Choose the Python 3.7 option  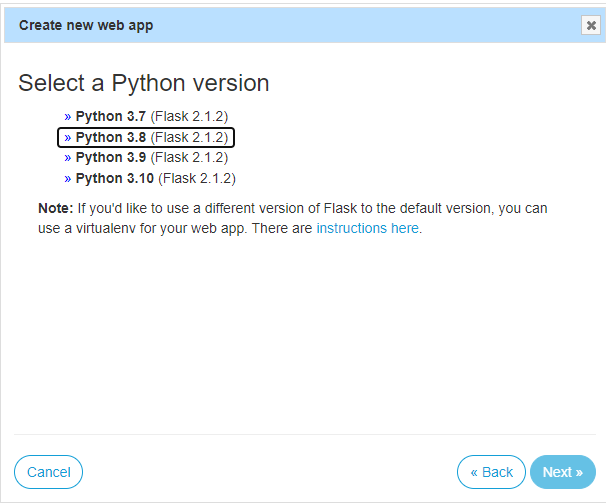(x=111, y=116)
